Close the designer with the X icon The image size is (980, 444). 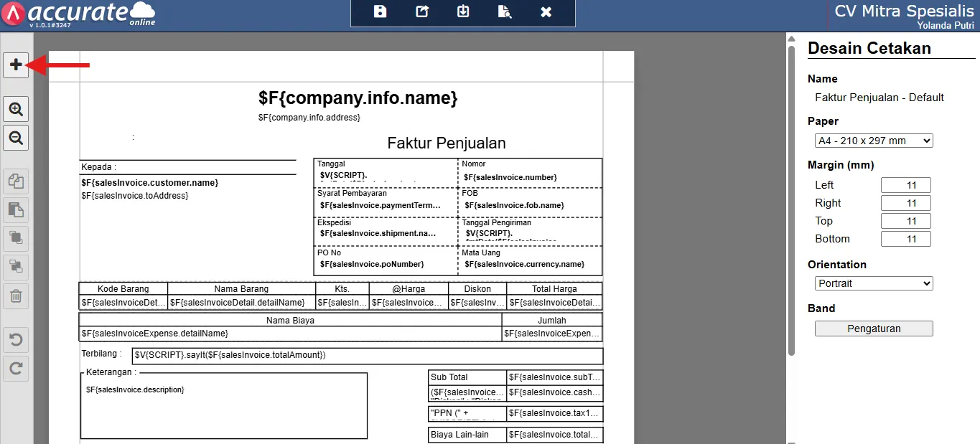(546, 11)
